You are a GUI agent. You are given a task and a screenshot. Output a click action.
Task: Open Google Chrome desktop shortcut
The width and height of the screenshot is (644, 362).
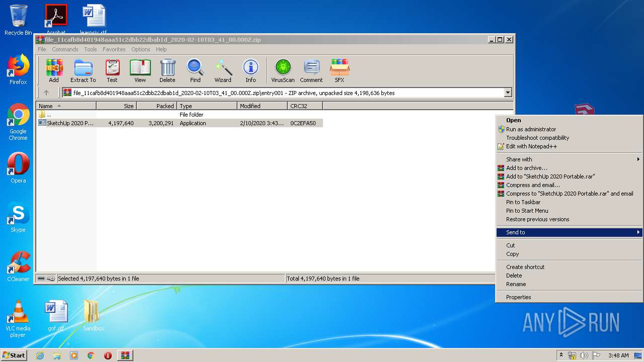point(18,122)
